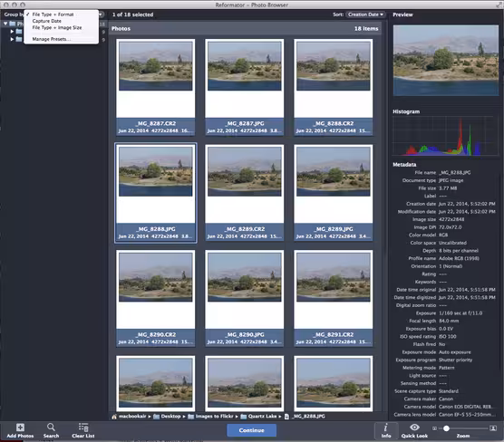Image resolution: width=504 pixels, height=442 pixels.
Task: Click the large thumbnail zoom icon
Action: tap(493, 428)
